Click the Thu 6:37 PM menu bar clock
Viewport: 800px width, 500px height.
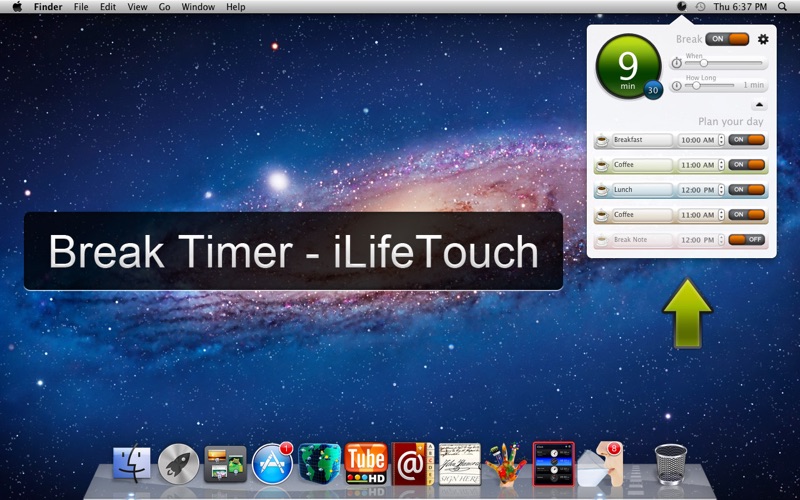[740, 7]
